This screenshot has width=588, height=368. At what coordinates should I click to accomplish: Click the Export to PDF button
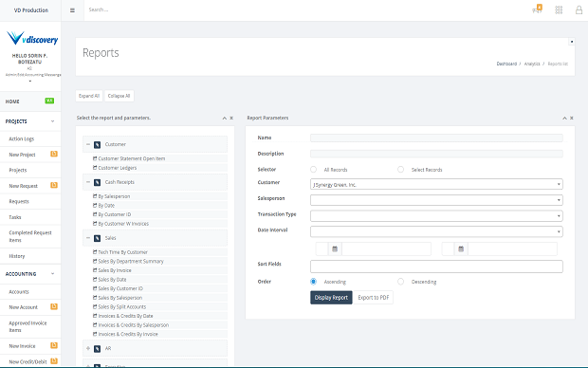374,298
